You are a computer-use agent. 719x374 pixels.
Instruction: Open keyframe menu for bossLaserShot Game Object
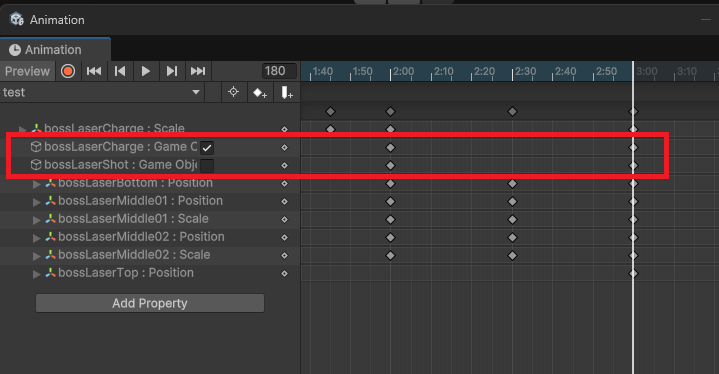point(284,165)
